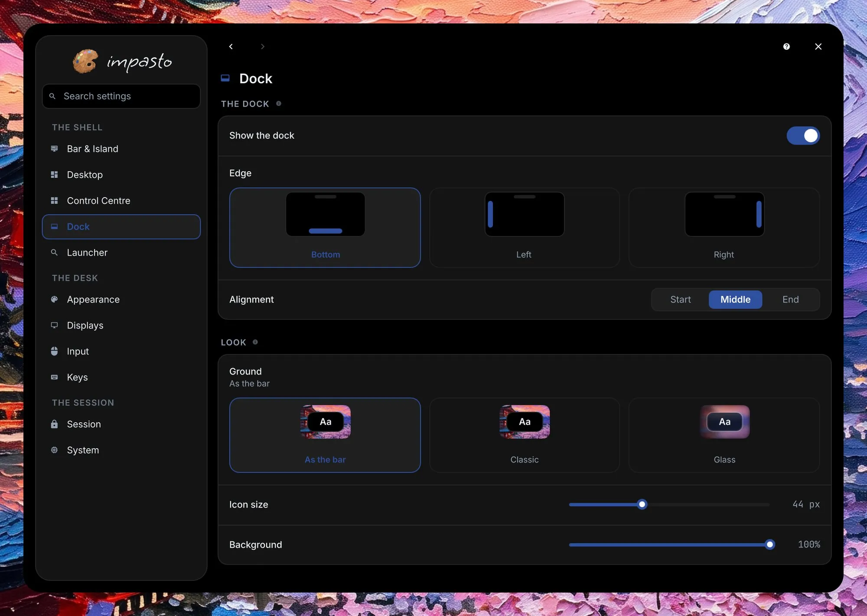
Task: Open the Session settings page
Action: click(121, 424)
